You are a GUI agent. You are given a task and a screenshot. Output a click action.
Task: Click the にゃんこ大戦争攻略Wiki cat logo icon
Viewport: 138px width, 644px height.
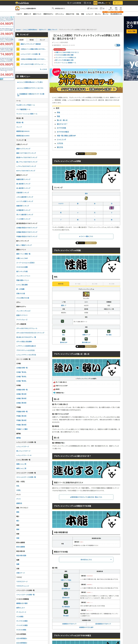18,8
